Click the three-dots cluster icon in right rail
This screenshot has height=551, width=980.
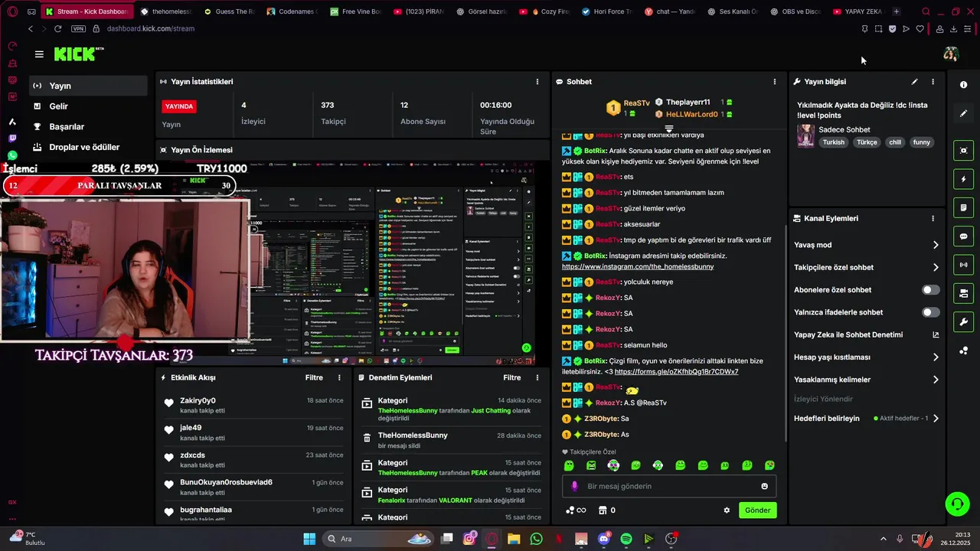click(x=963, y=350)
